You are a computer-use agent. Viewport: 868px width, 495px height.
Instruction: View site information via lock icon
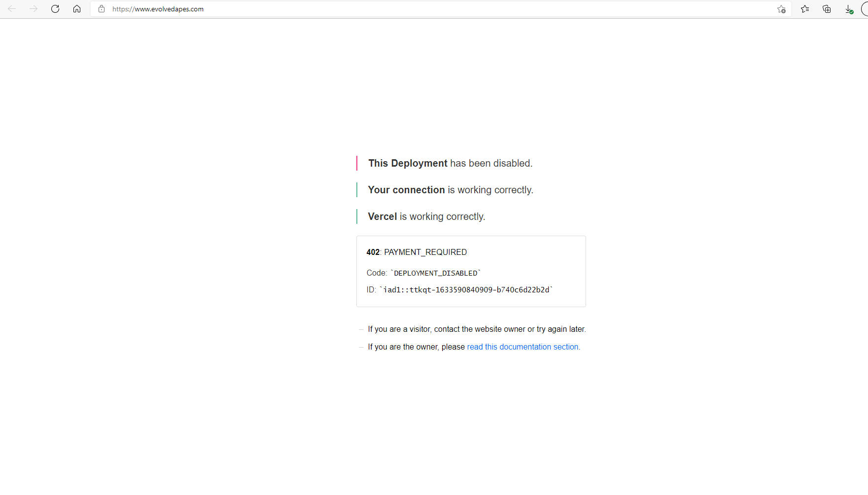click(x=102, y=9)
